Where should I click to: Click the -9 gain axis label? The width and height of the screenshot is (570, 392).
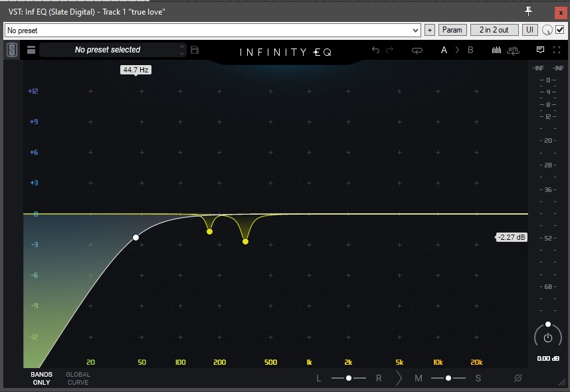pos(34,306)
